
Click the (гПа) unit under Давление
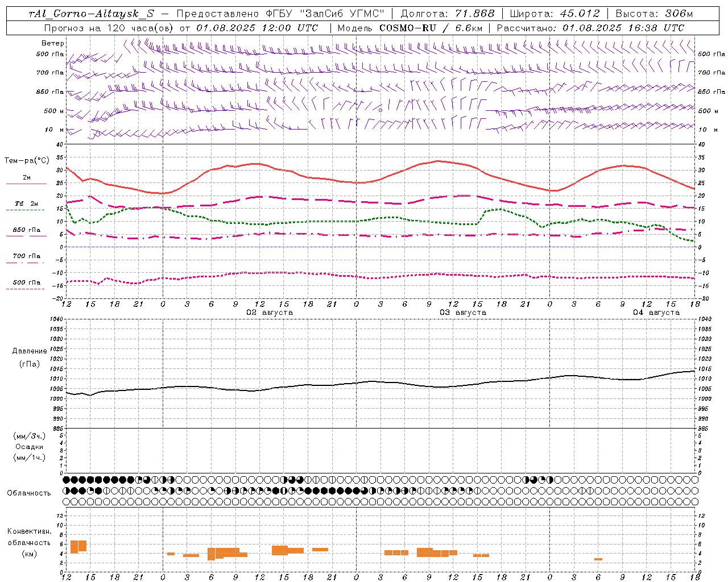click(30, 364)
